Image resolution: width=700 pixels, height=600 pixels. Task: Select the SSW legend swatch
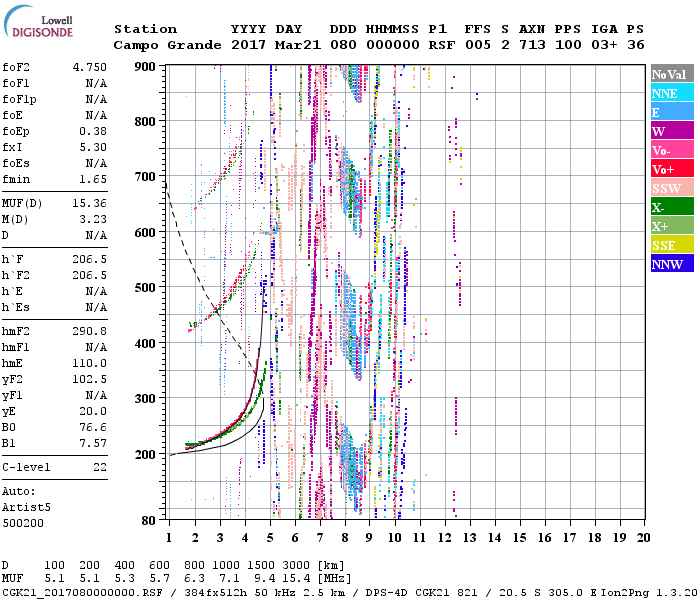[672, 188]
